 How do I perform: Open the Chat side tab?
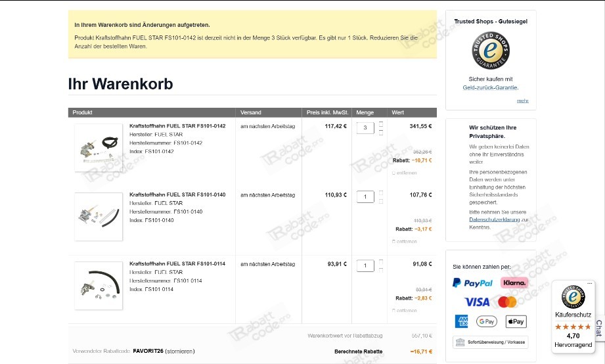[599, 328]
